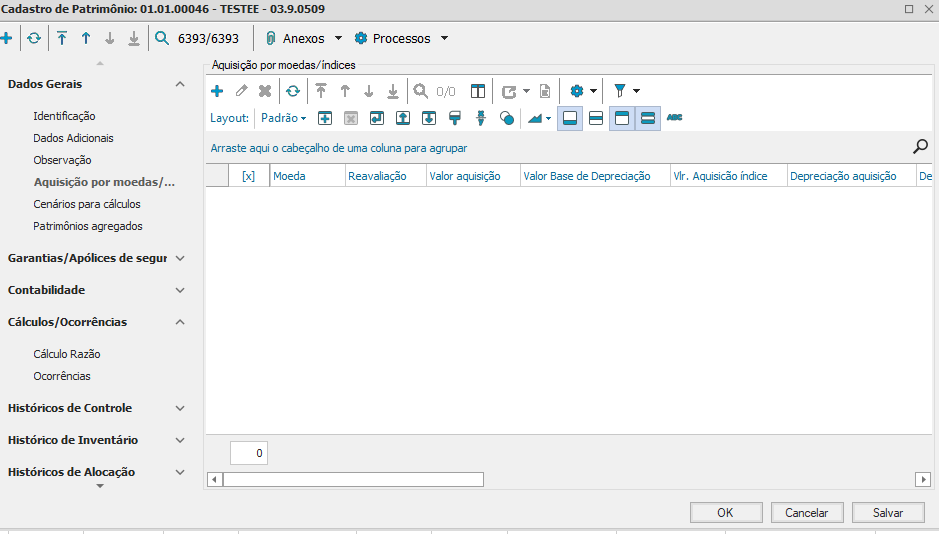Image resolution: width=939 pixels, height=534 pixels.
Task: Toggle the [x] selection column header
Action: coord(248,176)
